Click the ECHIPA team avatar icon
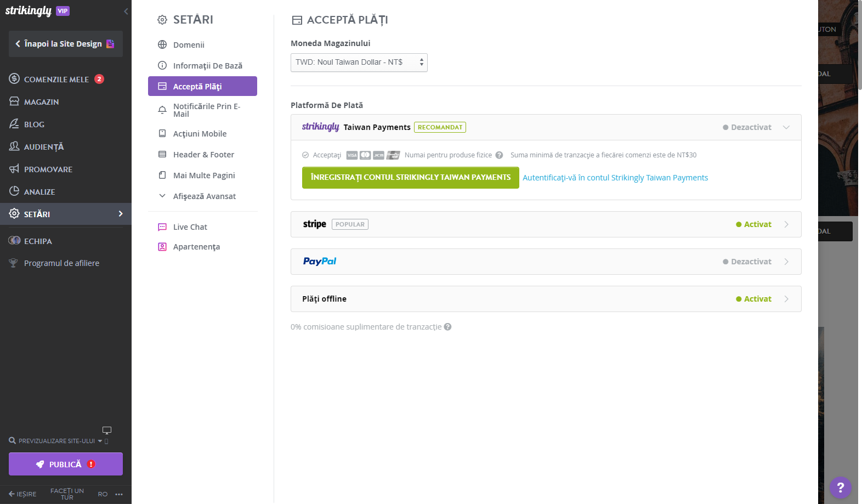862x504 pixels. [x=14, y=241]
